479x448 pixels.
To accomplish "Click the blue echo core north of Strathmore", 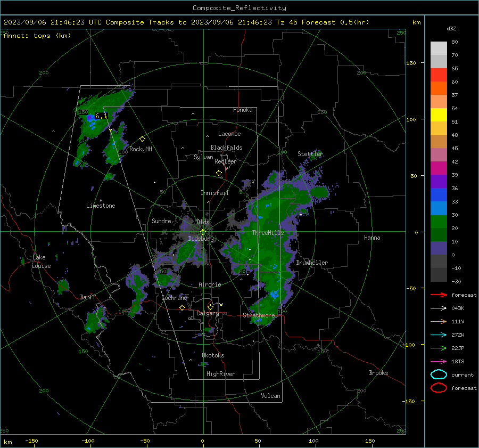I will 274,294.
